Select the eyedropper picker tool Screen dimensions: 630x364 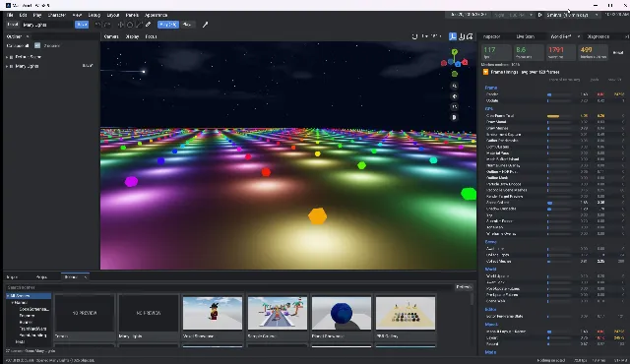[x=205, y=25]
